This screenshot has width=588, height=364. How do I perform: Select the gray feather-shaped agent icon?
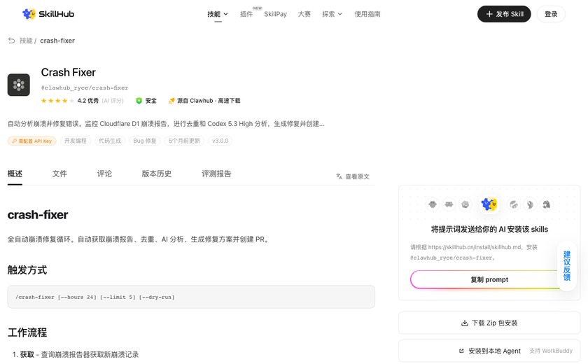[530, 204]
